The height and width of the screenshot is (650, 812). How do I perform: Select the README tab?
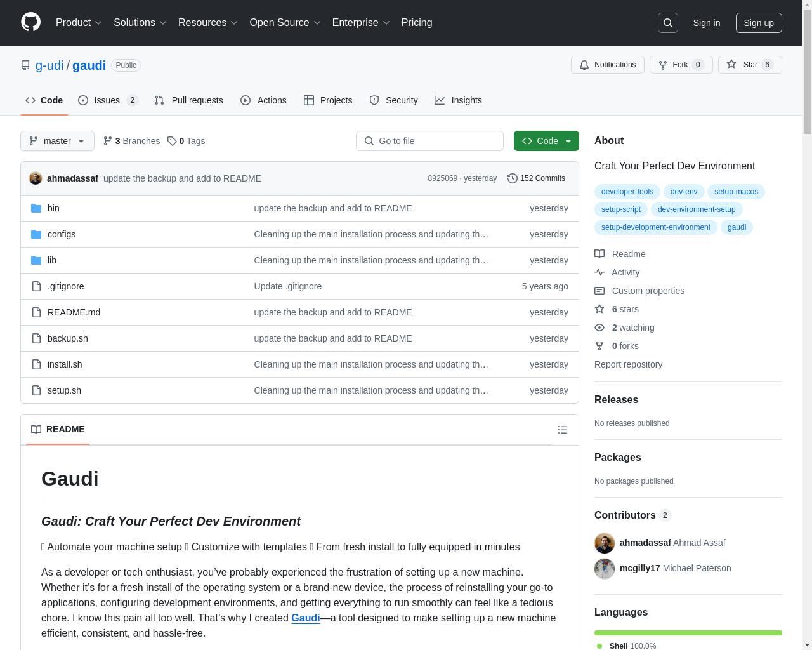(58, 430)
